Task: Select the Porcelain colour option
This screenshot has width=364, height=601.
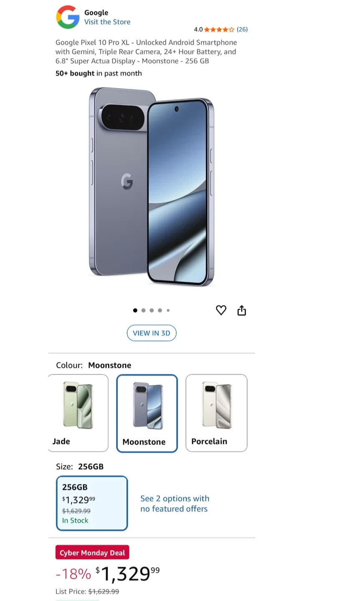Action: click(x=216, y=413)
